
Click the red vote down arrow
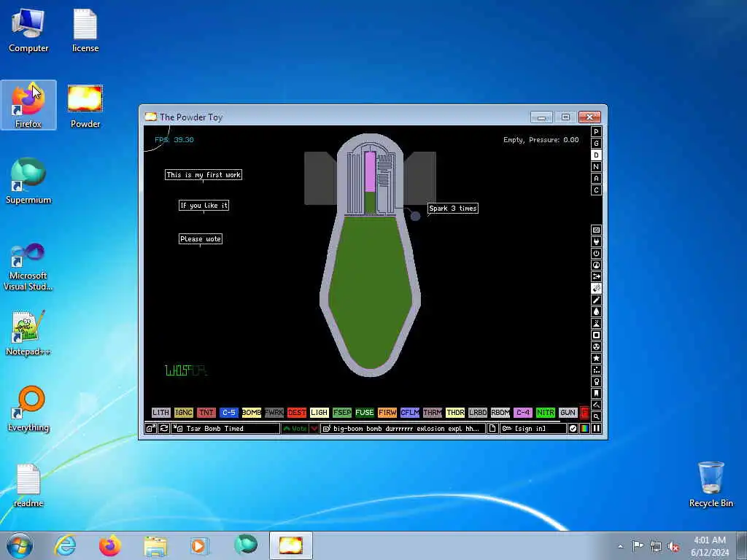(x=314, y=428)
